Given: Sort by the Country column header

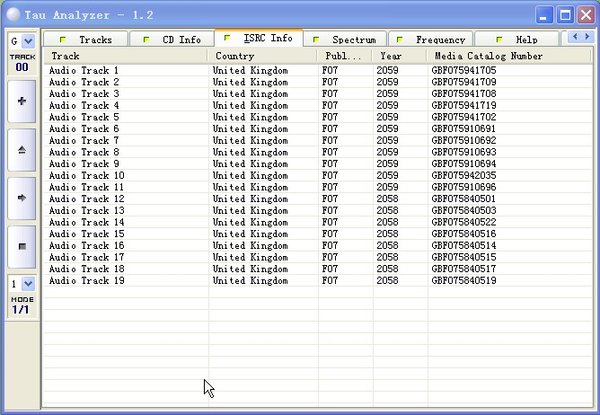Looking at the screenshot, I should click(262, 56).
